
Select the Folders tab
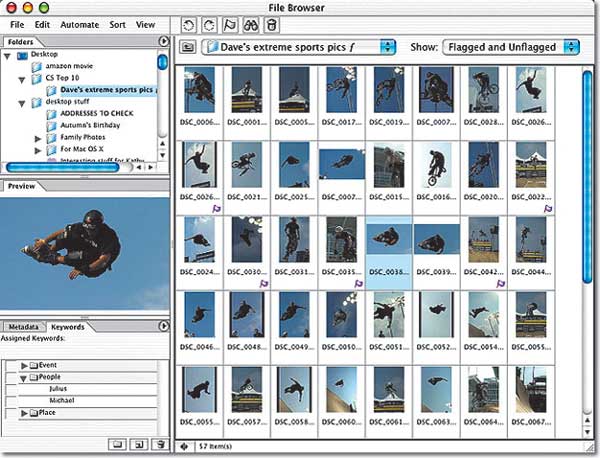pyautogui.click(x=21, y=42)
